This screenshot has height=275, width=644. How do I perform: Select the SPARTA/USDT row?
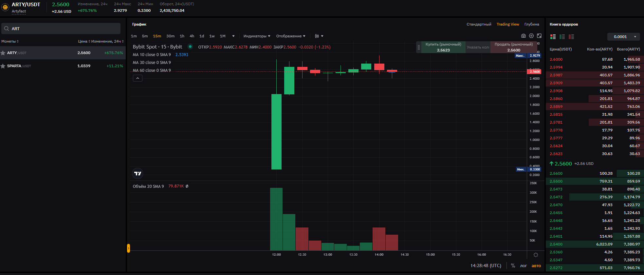pos(63,66)
